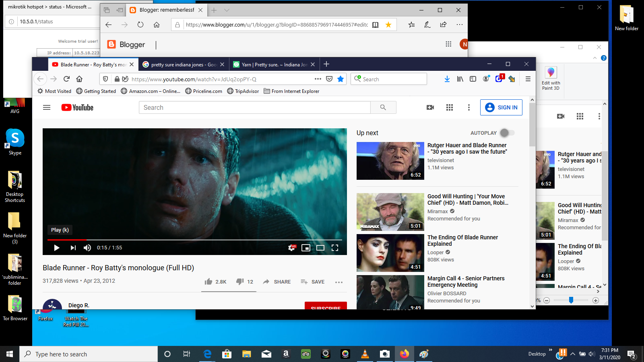Image resolution: width=644 pixels, height=362 pixels.
Task: Open YouTube player settings gear
Action: tap(292, 248)
